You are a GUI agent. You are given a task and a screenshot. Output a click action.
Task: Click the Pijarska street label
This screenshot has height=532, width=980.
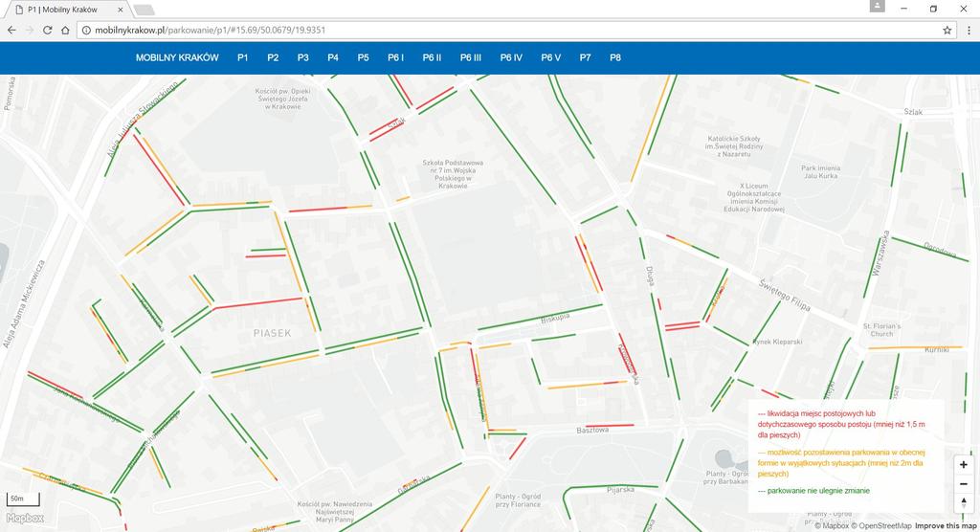[620, 490]
